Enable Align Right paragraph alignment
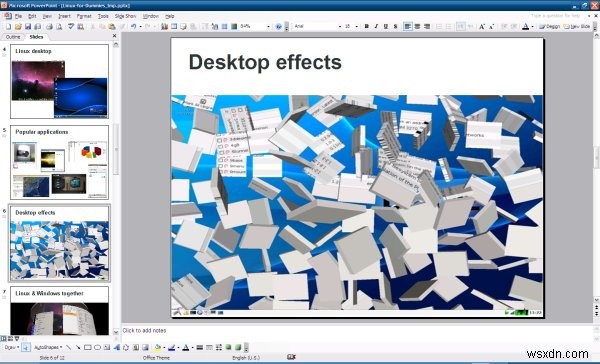 point(427,26)
